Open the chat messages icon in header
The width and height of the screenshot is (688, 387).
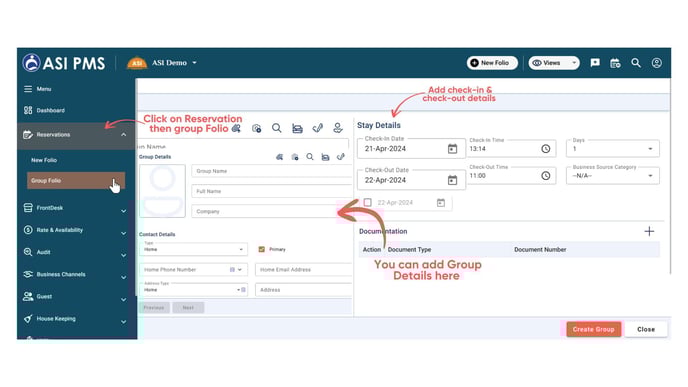[x=595, y=63]
